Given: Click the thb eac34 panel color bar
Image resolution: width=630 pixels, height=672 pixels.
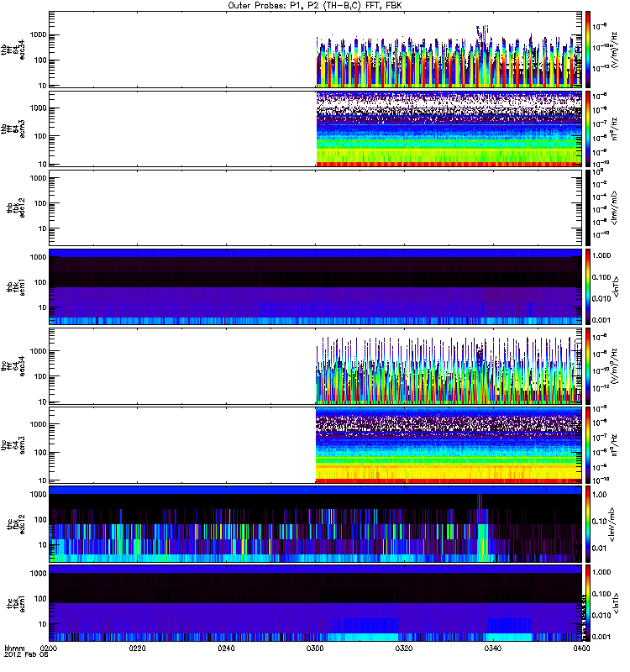Looking at the screenshot, I should tap(588, 50).
